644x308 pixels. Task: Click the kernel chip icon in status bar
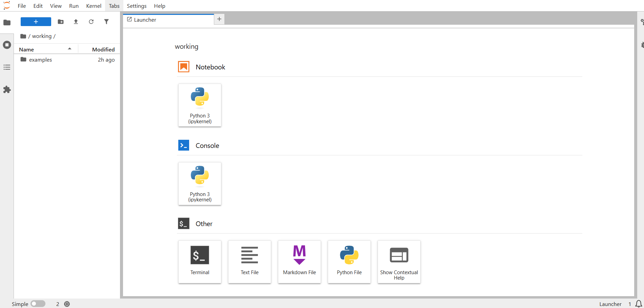67,304
